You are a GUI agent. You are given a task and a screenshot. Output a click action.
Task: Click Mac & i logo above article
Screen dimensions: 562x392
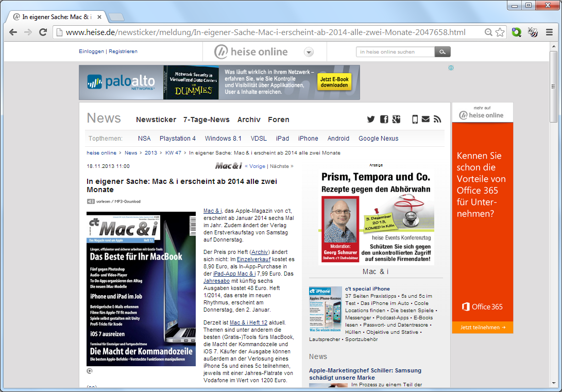point(229,165)
